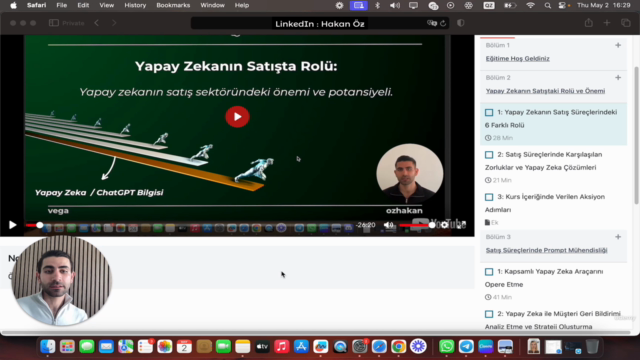Check lesson Kurs İçeriğinde Verilen Aksiyon Adımları
The image size is (640, 360).
[x=489, y=197]
